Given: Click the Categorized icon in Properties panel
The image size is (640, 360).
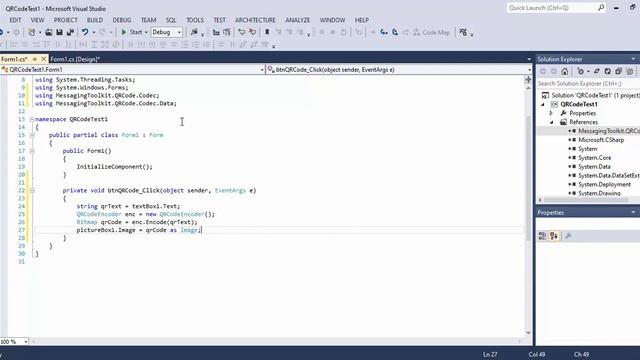Looking at the screenshot, I should coord(542,236).
